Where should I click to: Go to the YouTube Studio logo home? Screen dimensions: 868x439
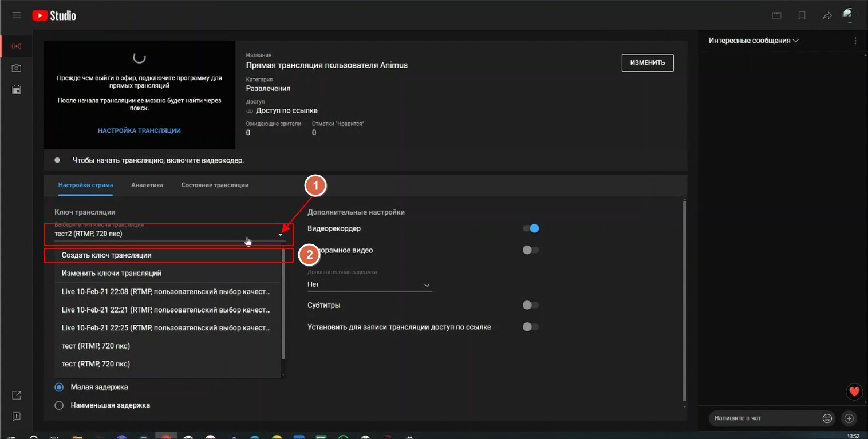pyautogui.click(x=54, y=15)
